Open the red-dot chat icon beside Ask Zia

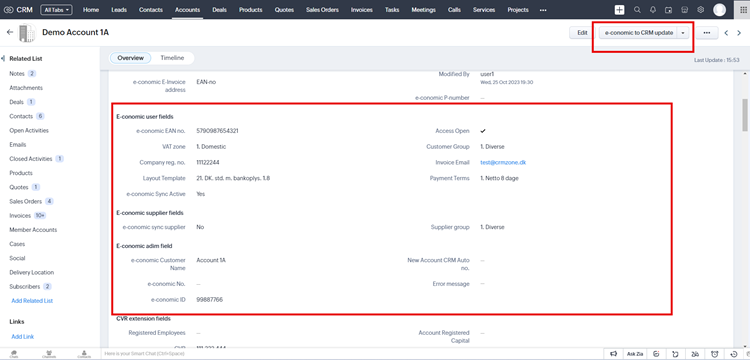click(657, 354)
